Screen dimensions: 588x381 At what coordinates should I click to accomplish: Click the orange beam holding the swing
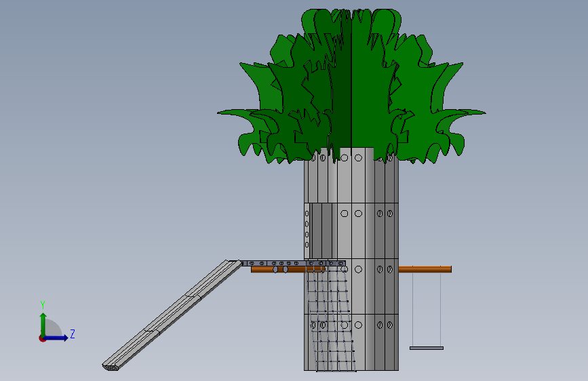[x=425, y=269]
